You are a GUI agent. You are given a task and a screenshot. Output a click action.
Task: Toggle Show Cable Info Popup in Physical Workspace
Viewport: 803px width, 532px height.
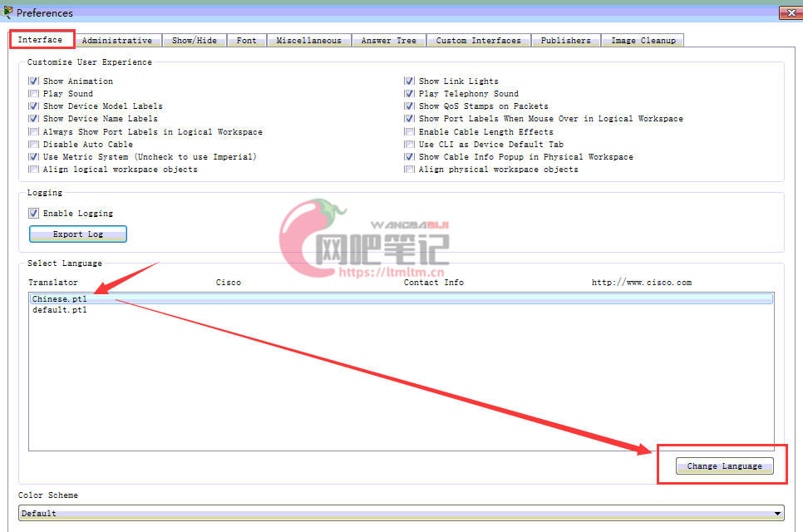(x=409, y=156)
